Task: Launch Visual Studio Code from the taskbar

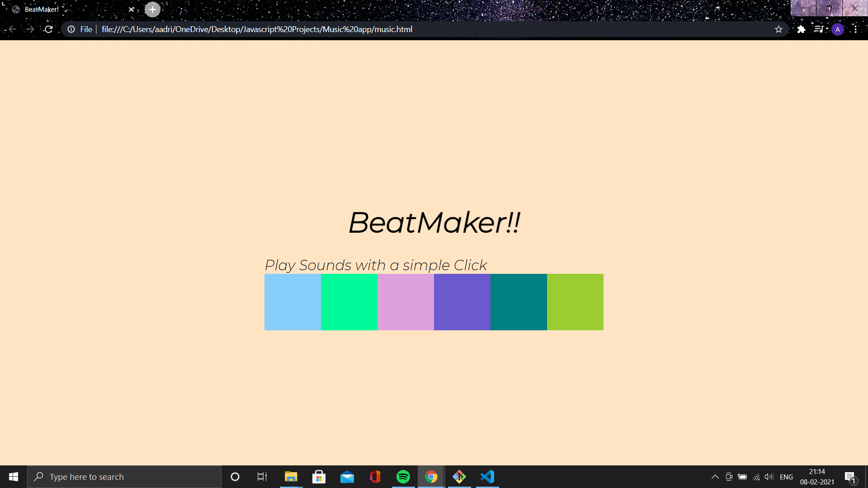Action: tap(487, 477)
